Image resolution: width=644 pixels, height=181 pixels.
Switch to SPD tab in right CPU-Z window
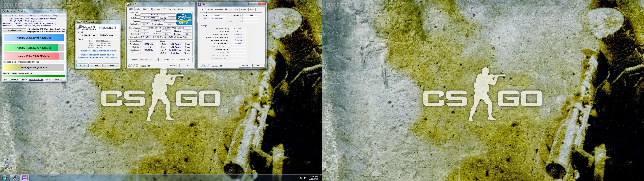tap(236, 10)
